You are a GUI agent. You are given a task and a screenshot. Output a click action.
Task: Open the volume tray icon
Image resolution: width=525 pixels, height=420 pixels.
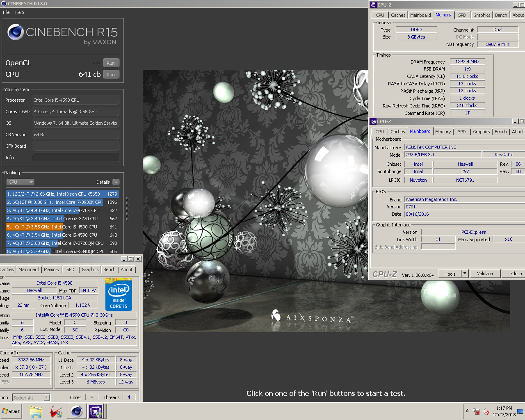click(x=486, y=411)
